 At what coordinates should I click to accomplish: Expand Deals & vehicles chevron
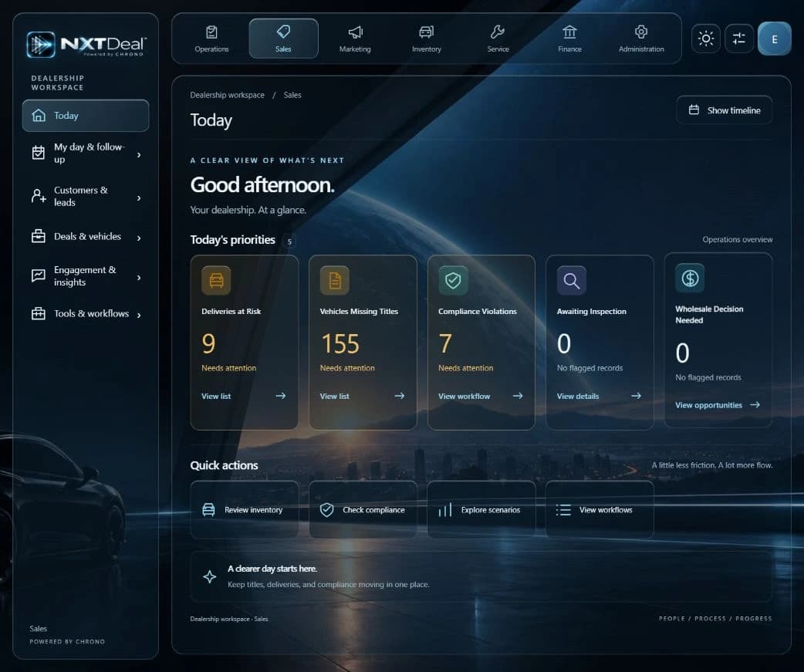pyautogui.click(x=139, y=238)
